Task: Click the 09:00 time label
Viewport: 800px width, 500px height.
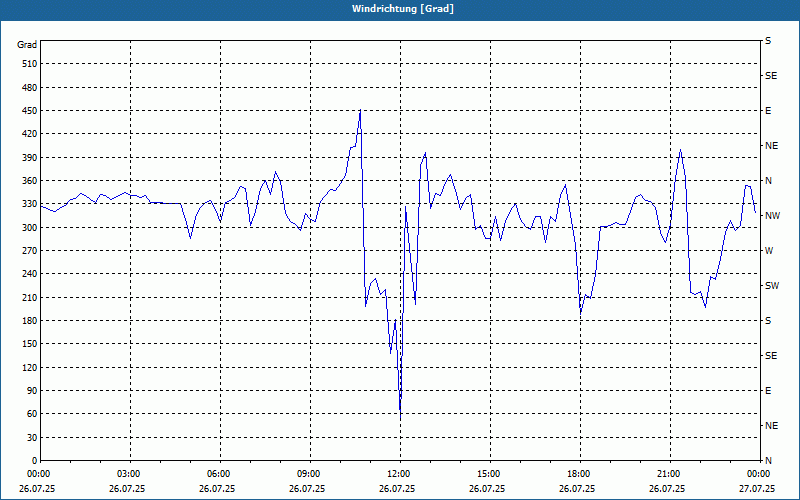Action: (x=309, y=473)
